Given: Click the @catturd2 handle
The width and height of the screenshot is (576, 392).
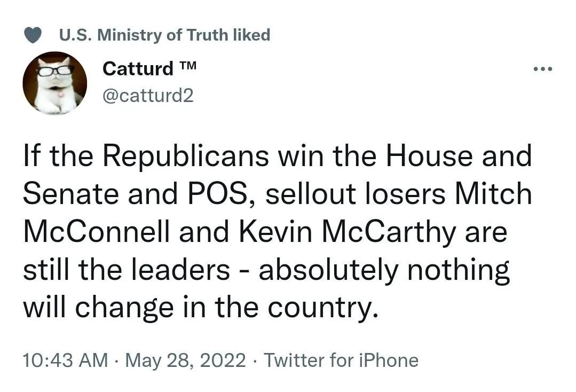Looking at the screenshot, I should click(x=147, y=96).
